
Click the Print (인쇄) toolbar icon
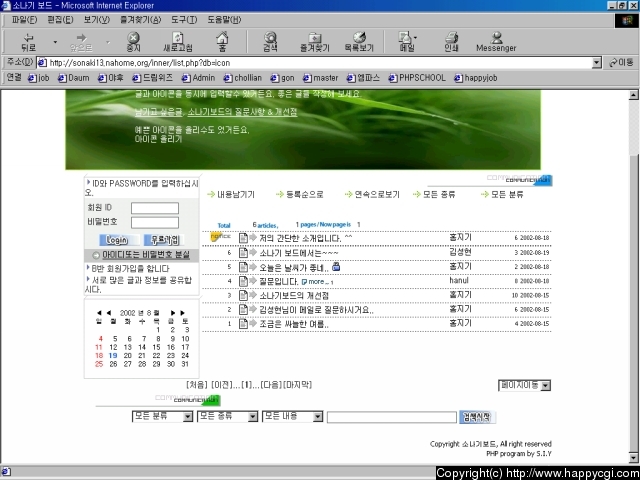(451, 42)
